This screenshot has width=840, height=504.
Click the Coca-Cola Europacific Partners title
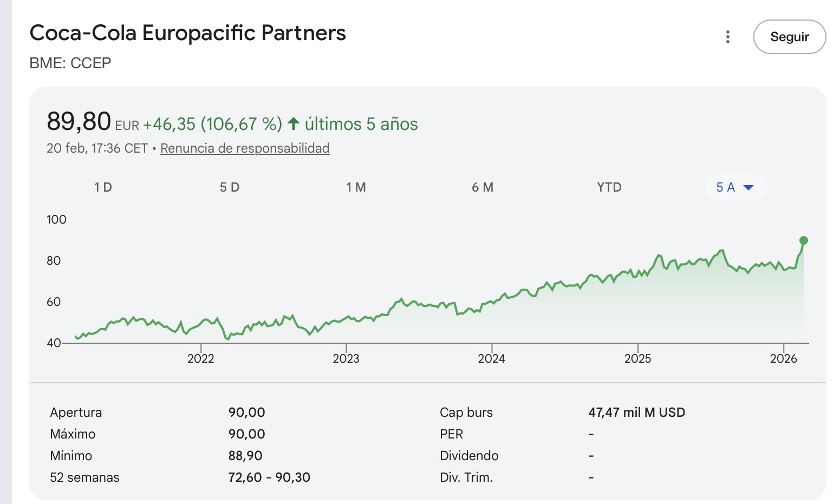(188, 33)
